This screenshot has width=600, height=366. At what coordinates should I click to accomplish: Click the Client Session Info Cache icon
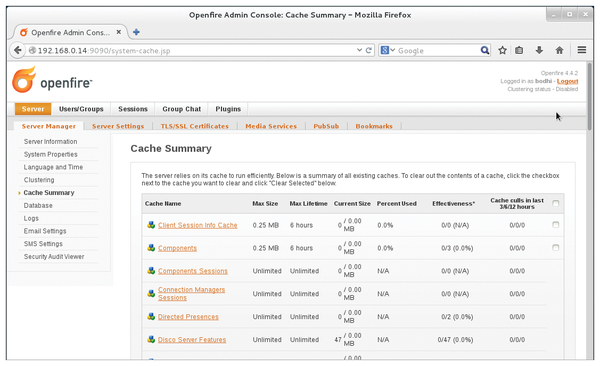(151, 225)
